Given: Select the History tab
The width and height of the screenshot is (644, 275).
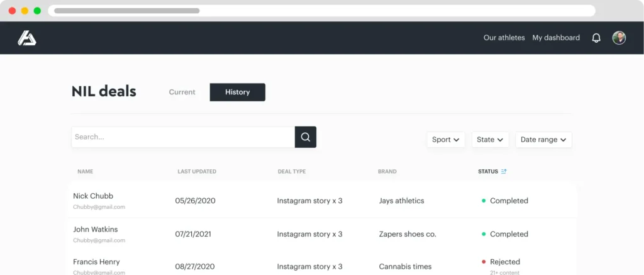Looking at the screenshot, I should [237, 92].
